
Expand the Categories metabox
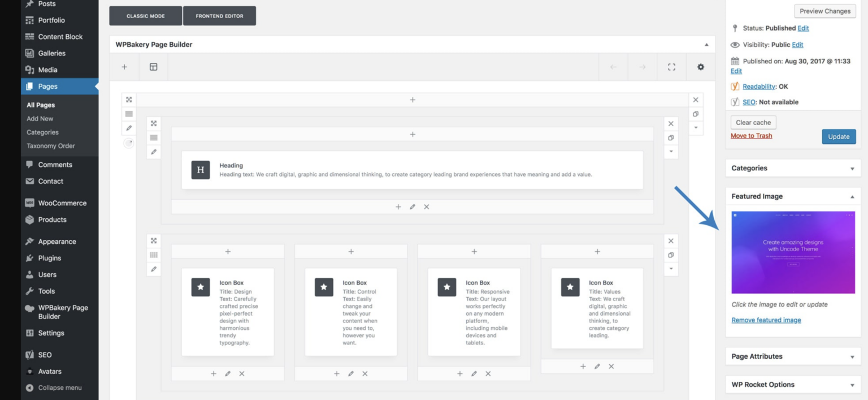tap(852, 169)
